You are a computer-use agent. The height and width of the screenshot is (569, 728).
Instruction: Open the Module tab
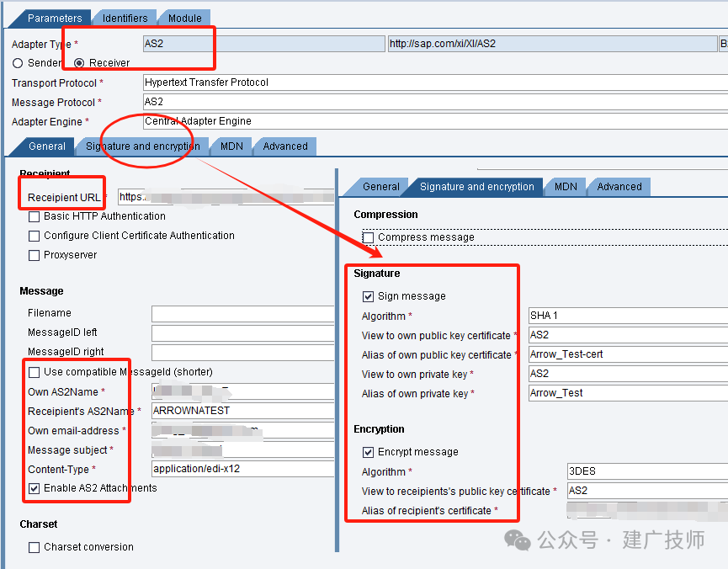tap(185, 19)
